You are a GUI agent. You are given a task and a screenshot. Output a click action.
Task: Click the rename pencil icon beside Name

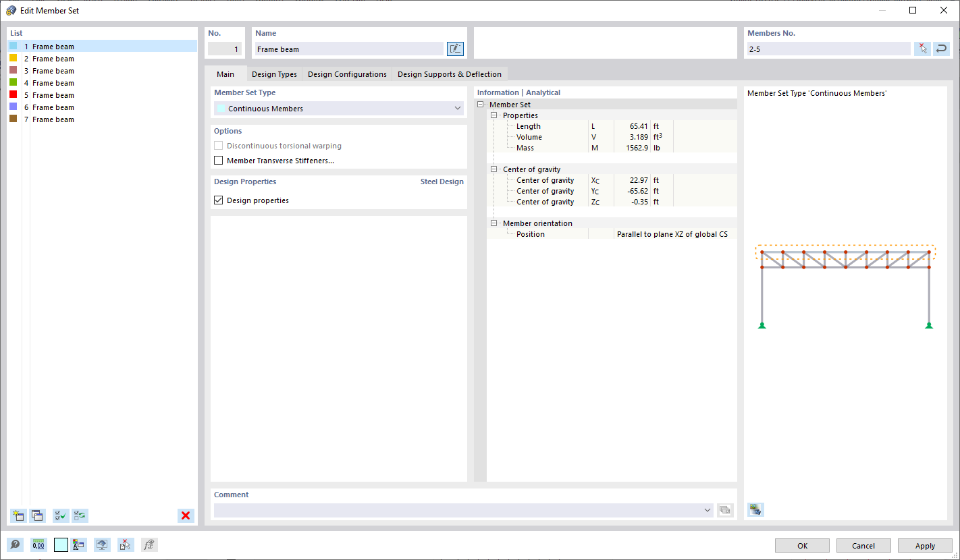pyautogui.click(x=455, y=48)
